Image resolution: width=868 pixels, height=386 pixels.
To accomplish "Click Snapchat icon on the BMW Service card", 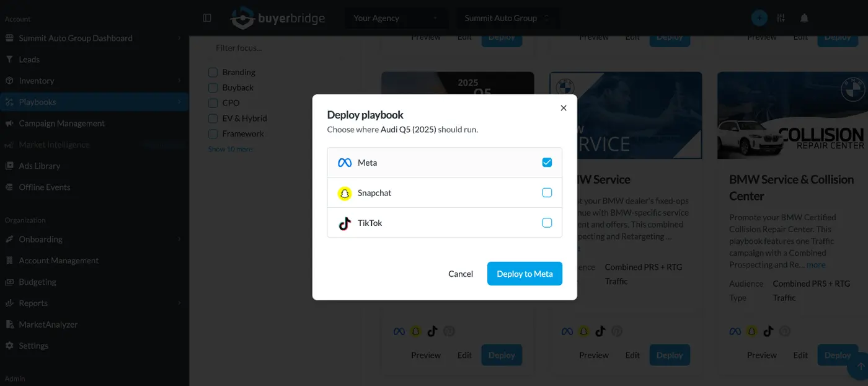I will click(583, 331).
